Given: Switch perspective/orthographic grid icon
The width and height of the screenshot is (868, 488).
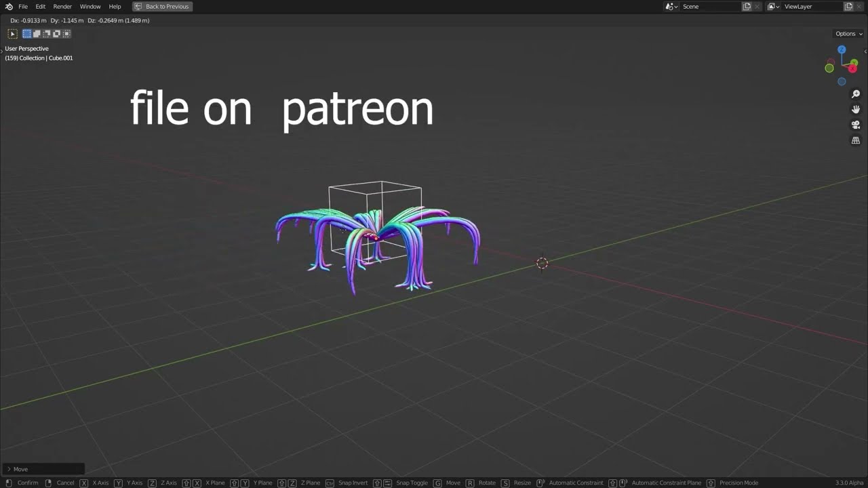Looking at the screenshot, I should point(856,140).
